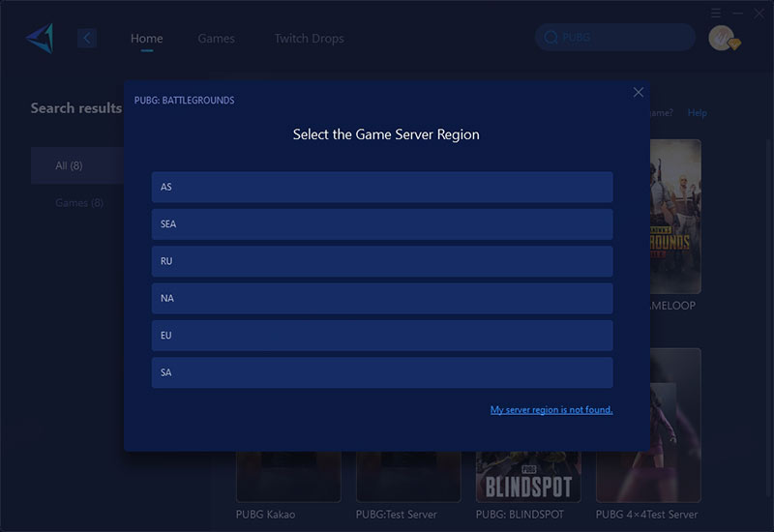Image resolution: width=774 pixels, height=532 pixels.
Task: Click the PUBG: BATTLEGROUNDS dialog title
Action: (x=184, y=101)
